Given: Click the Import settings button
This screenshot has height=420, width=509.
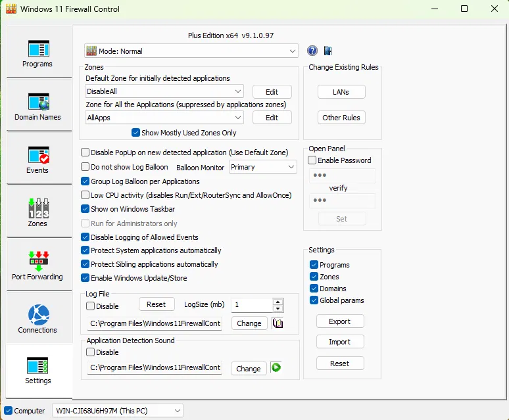Looking at the screenshot, I should click(x=340, y=342).
